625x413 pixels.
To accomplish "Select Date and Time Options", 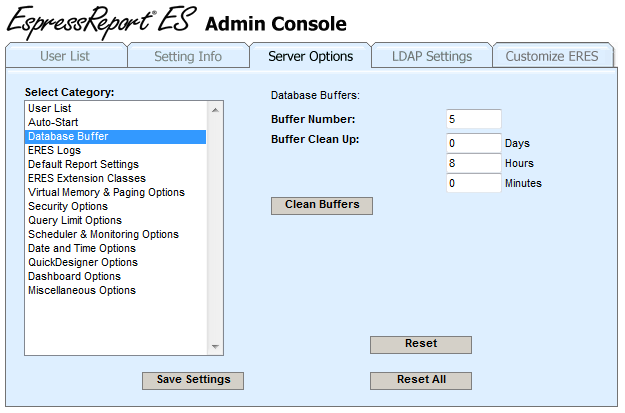I will tap(116, 248).
